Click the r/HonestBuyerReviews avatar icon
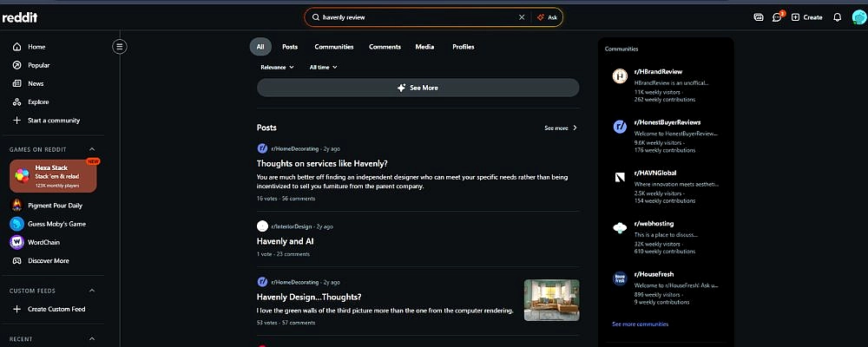This screenshot has width=868, height=347. [620, 127]
